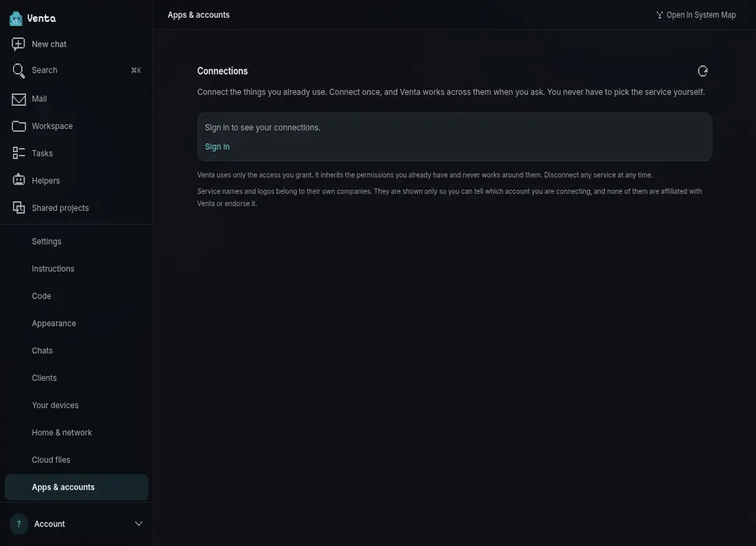
Task: Start a New chat via its icon
Action: click(19, 44)
